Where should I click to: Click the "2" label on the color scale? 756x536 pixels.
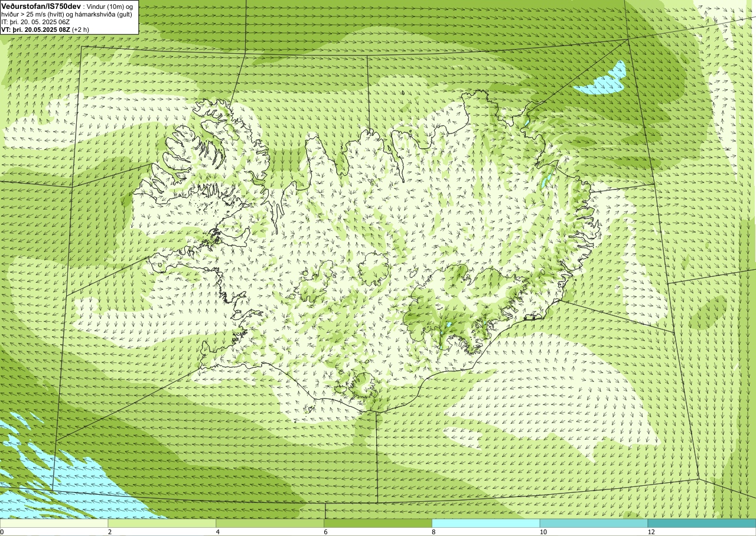(110, 532)
